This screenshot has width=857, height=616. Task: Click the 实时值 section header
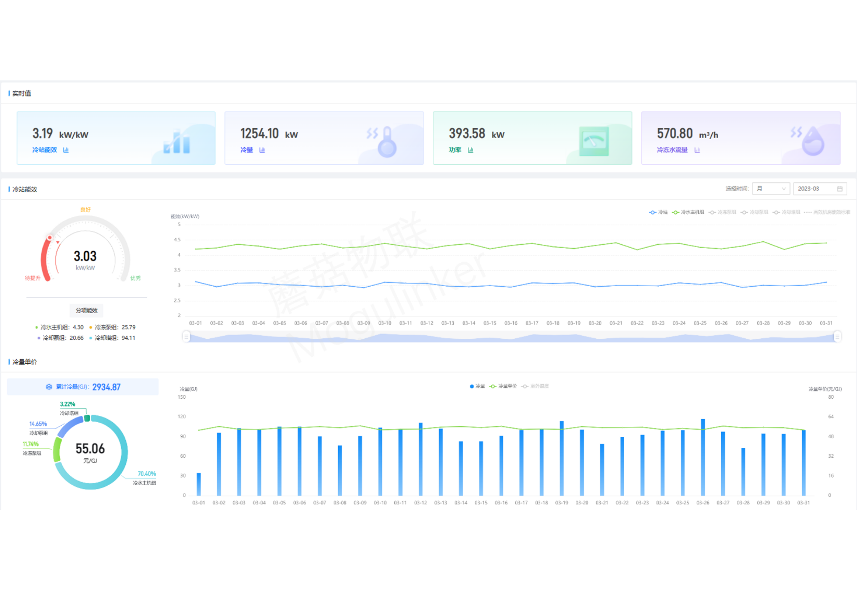[21, 93]
